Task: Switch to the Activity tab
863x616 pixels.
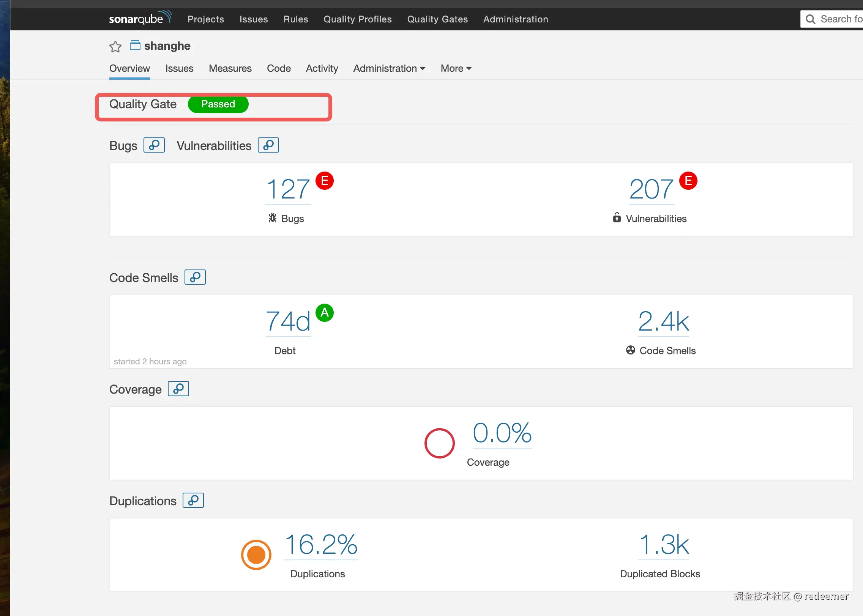Action: (322, 68)
